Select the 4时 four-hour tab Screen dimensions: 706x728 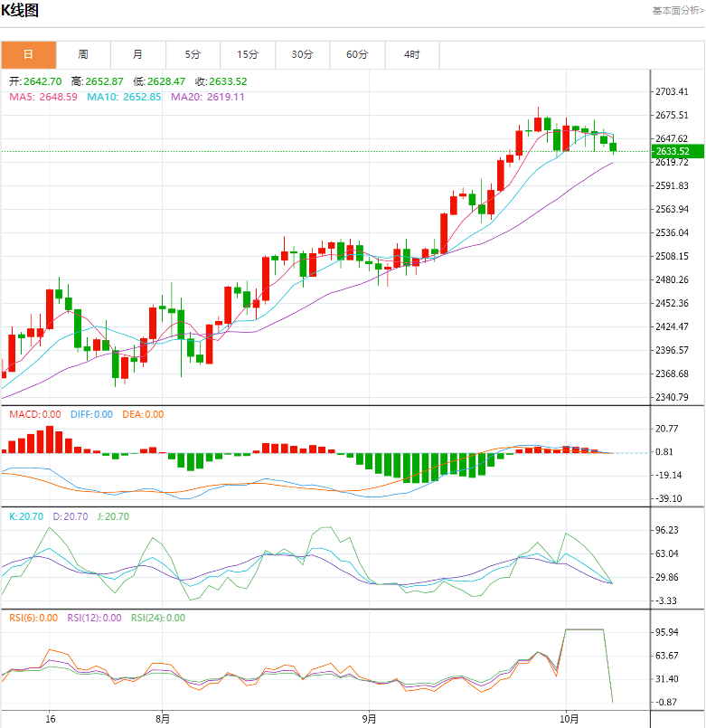click(x=412, y=55)
